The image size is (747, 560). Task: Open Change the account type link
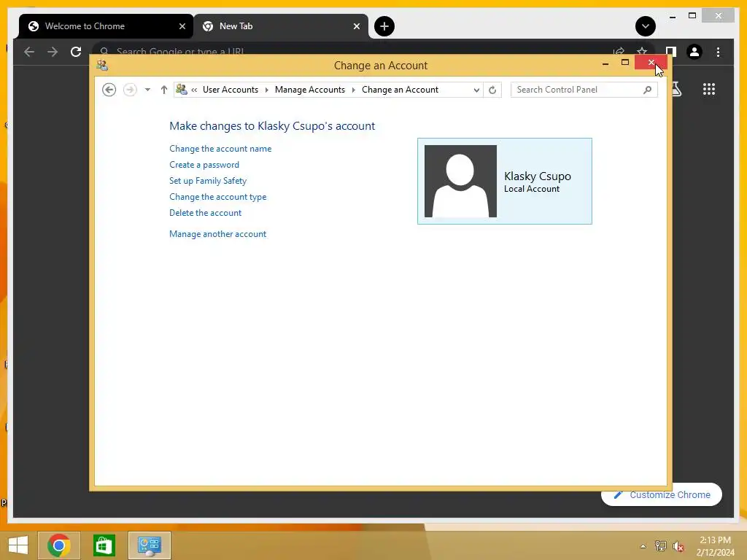point(217,197)
